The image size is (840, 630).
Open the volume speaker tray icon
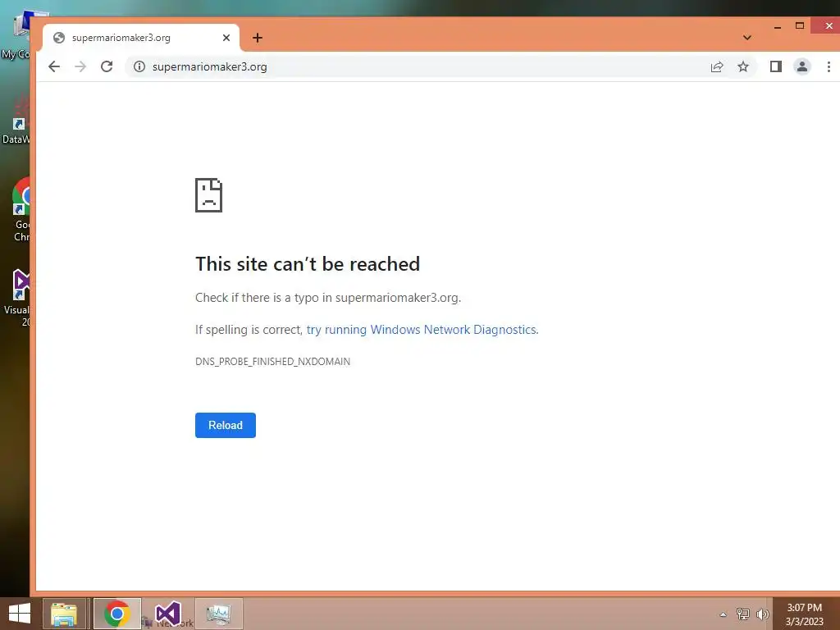pos(762,614)
